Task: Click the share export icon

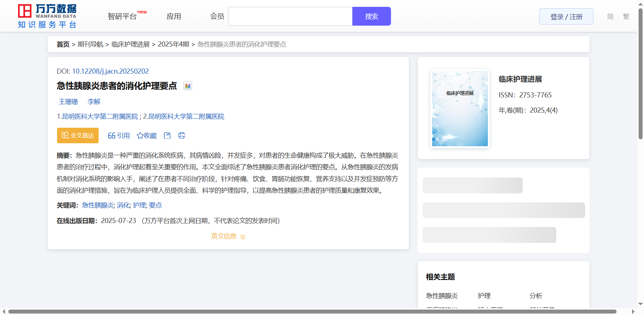Action: click(x=167, y=135)
